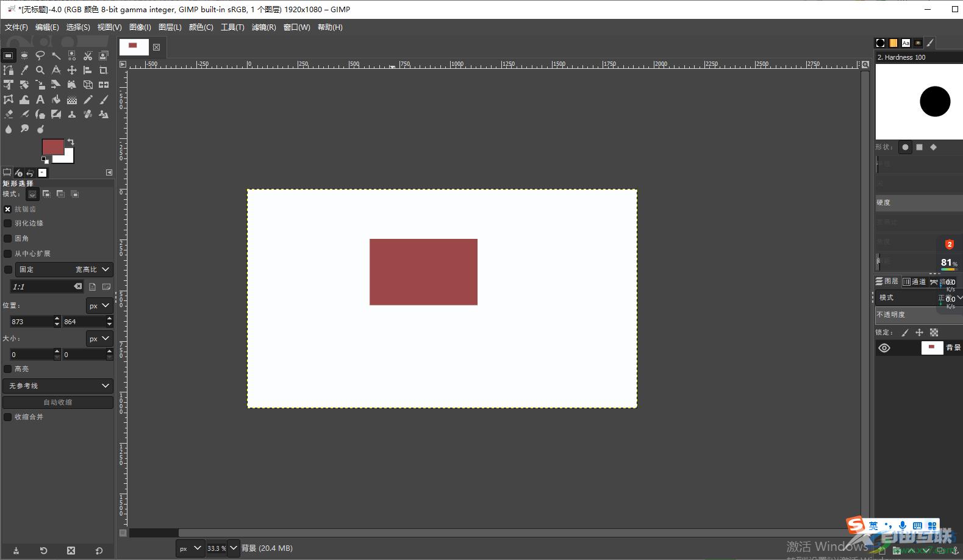The height and width of the screenshot is (560, 963).
Task: Select the Text tool
Action: pos(40,99)
